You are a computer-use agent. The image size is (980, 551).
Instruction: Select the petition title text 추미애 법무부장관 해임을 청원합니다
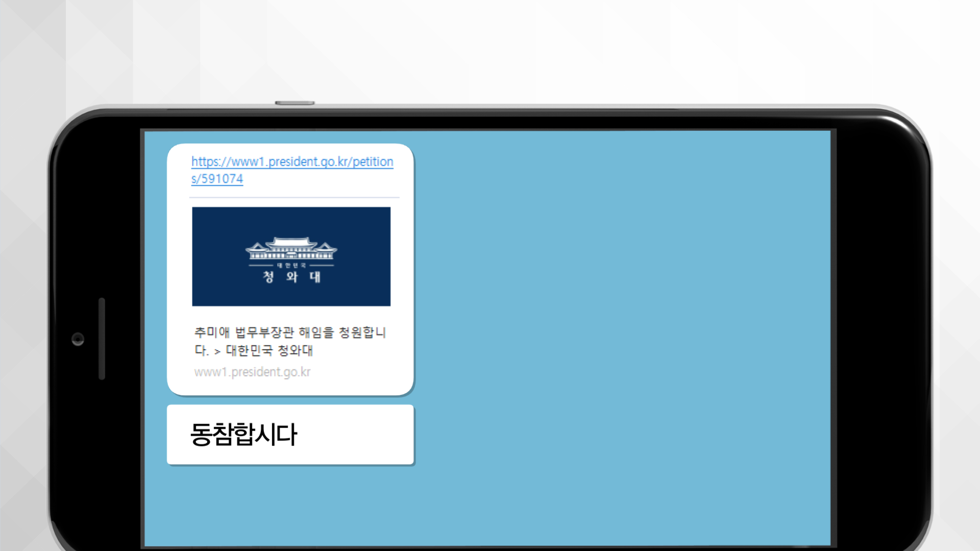[290, 341]
